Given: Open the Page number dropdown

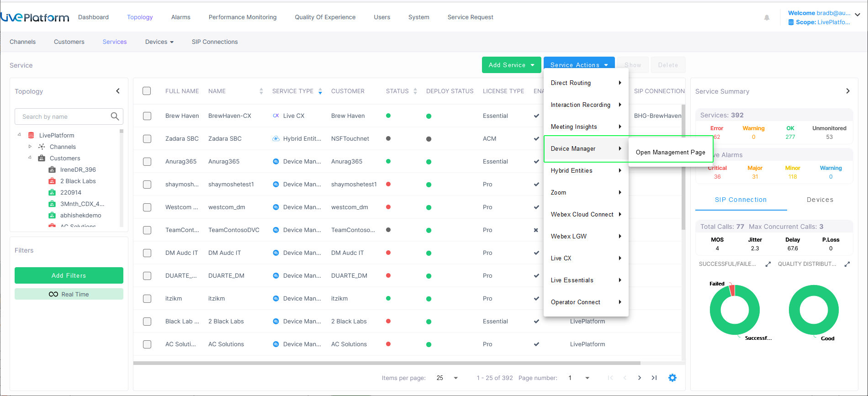Looking at the screenshot, I should pyautogui.click(x=579, y=378).
